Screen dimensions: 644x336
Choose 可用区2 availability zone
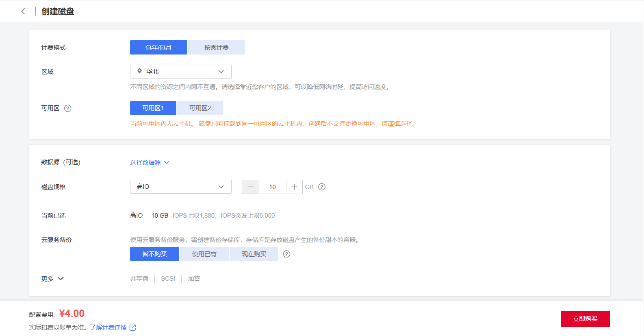[x=200, y=108]
